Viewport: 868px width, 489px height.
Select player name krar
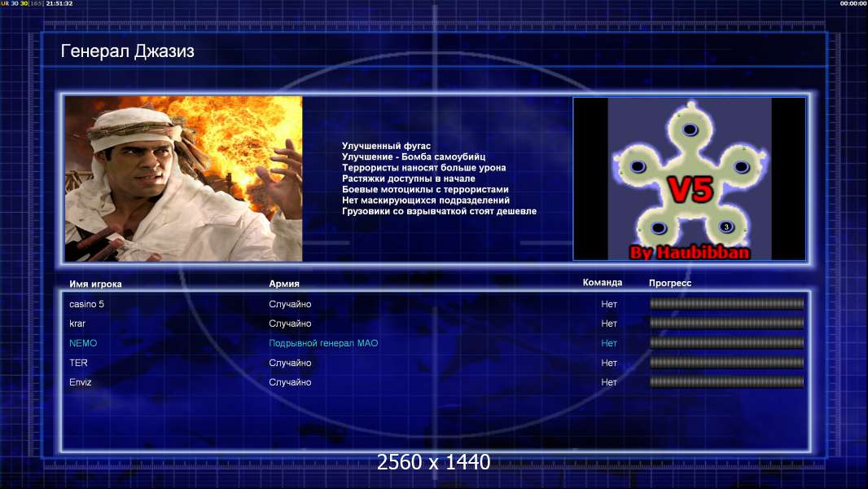[77, 324]
